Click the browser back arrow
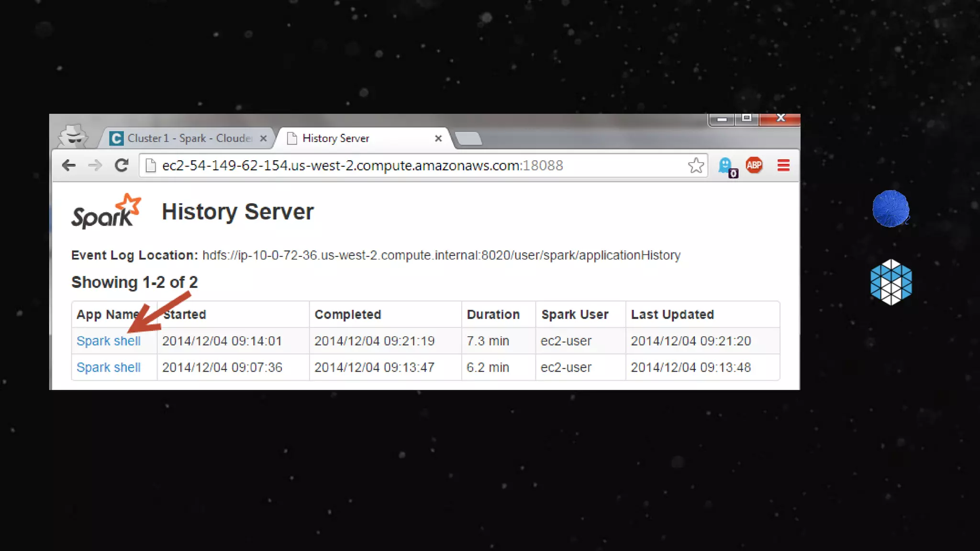This screenshot has width=980, height=551. click(x=69, y=165)
